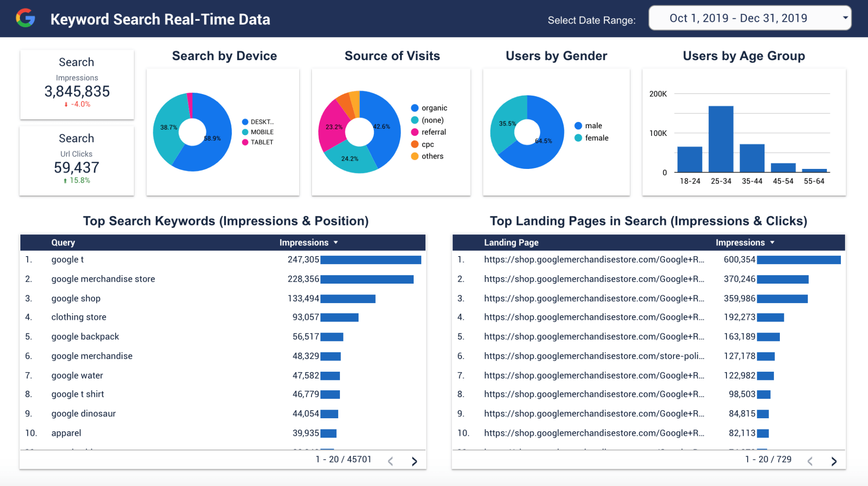
Task: Select the 'google t shirt' query row
Action: click(223, 394)
